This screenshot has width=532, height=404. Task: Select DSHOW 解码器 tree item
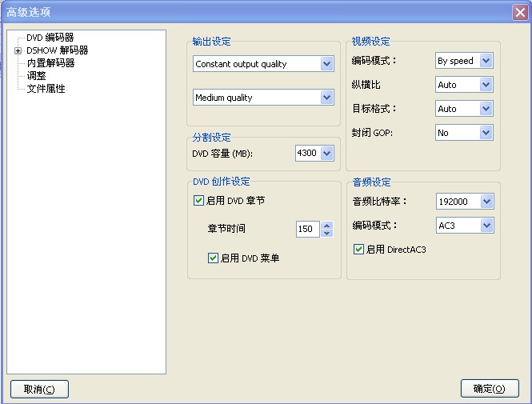tap(57, 50)
